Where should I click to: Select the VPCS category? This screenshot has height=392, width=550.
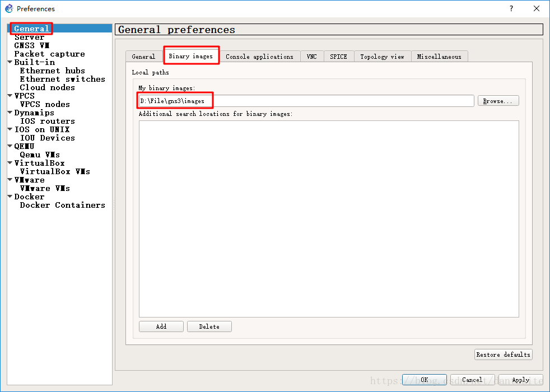click(x=24, y=96)
